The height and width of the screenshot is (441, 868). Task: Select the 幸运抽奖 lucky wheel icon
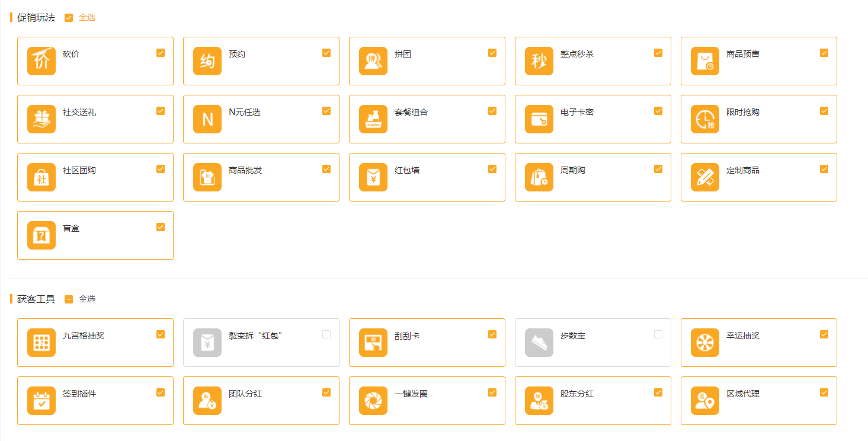(705, 343)
